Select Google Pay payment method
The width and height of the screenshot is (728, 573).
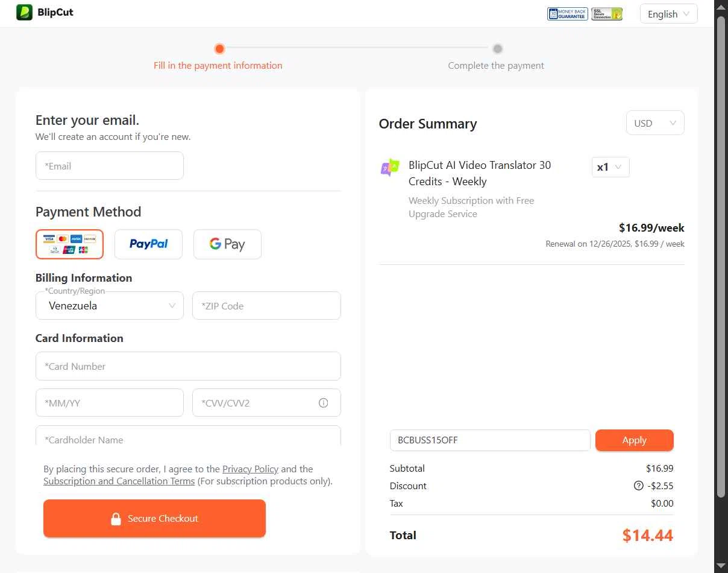pos(227,244)
